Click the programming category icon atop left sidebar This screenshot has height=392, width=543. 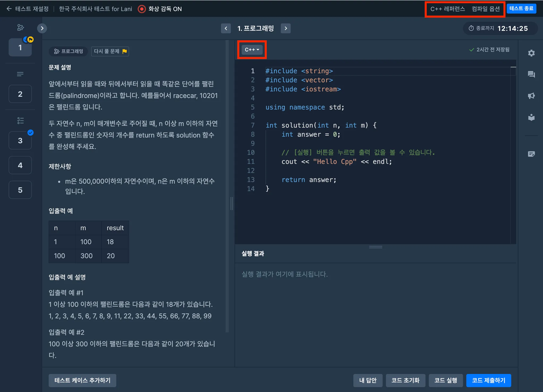(x=20, y=28)
